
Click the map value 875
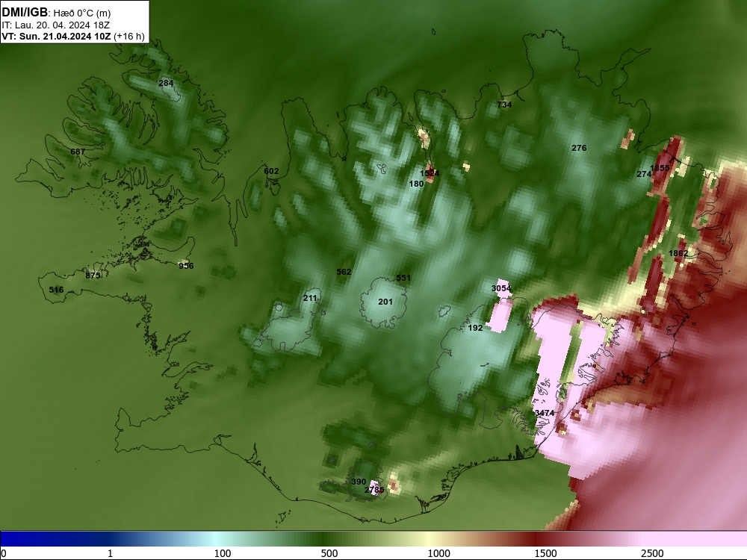(x=93, y=276)
